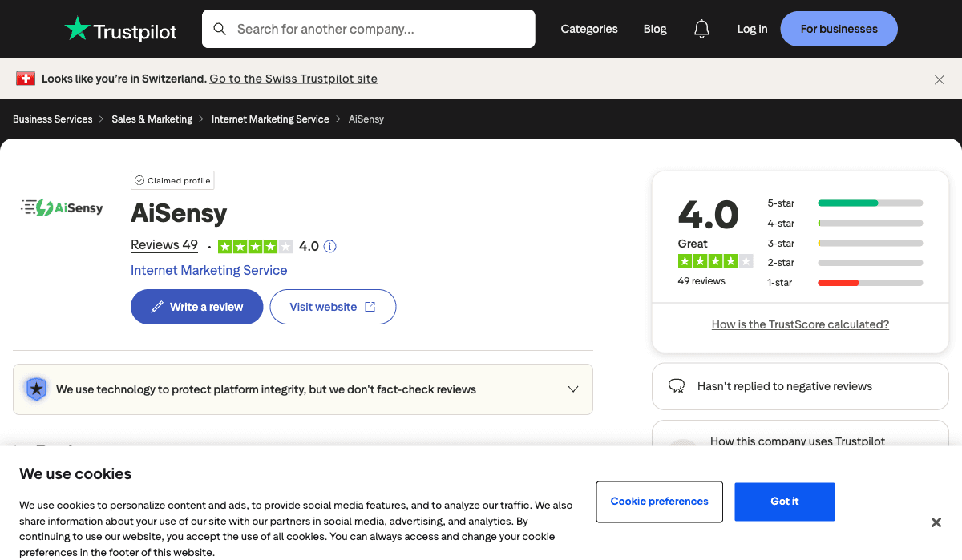Open How is the TrustScore calculated

click(800, 324)
